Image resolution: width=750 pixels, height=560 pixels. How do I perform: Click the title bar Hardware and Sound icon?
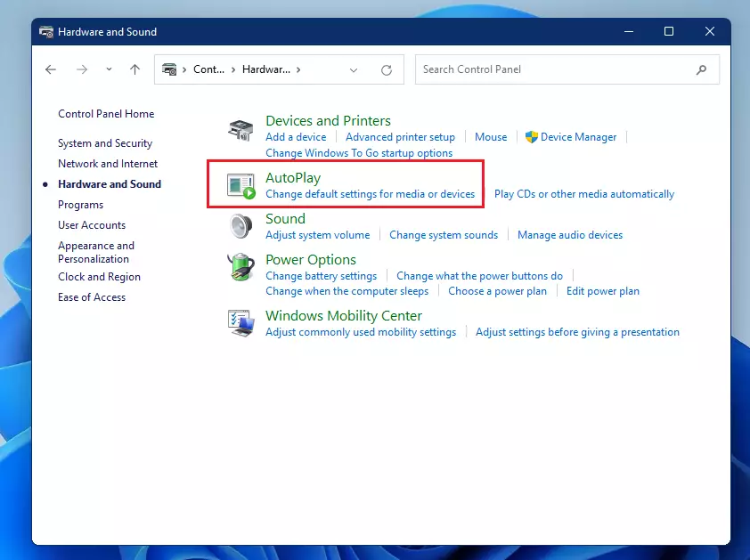click(x=46, y=32)
